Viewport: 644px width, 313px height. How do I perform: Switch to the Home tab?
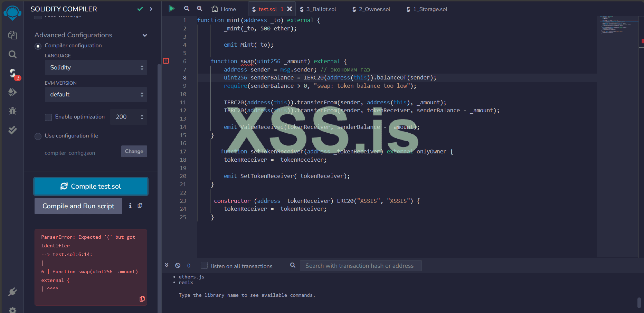pyautogui.click(x=224, y=9)
